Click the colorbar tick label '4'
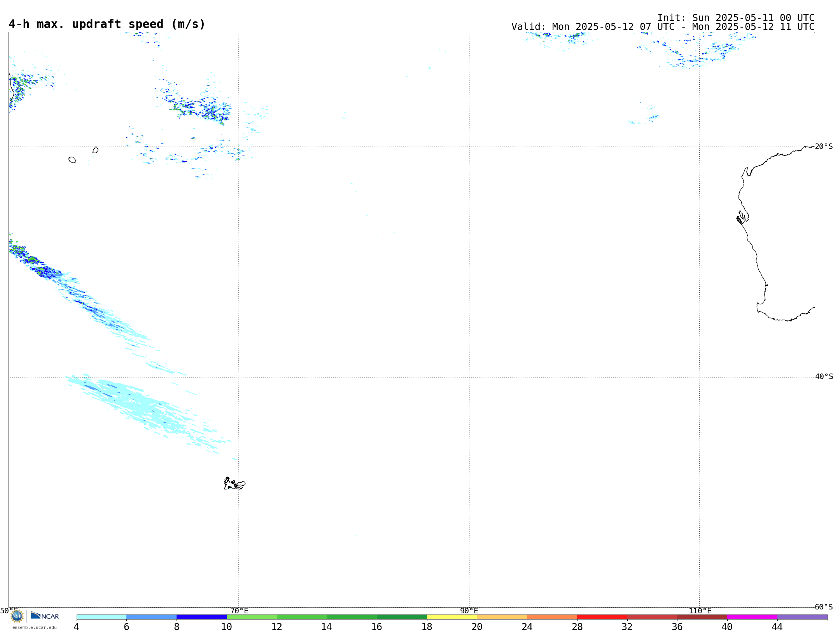The image size is (840, 632). (x=77, y=627)
